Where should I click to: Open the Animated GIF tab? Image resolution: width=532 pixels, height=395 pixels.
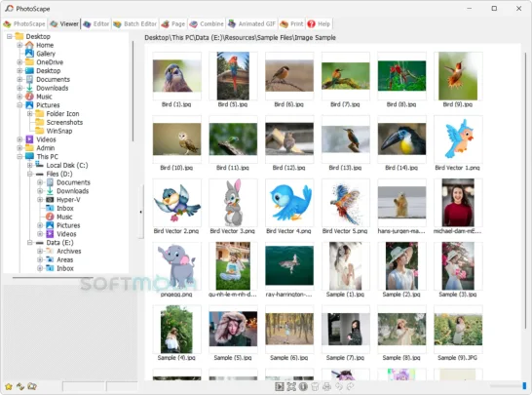pyautogui.click(x=251, y=23)
